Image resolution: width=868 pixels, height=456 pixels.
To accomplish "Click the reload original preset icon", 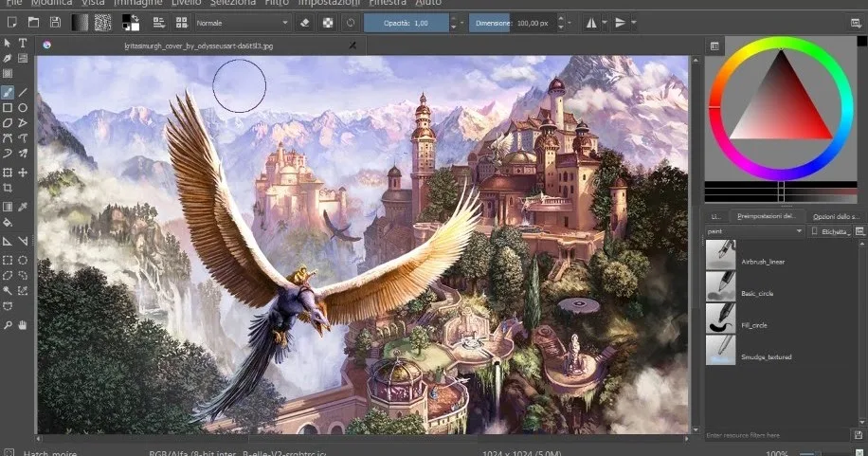I will point(351,23).
